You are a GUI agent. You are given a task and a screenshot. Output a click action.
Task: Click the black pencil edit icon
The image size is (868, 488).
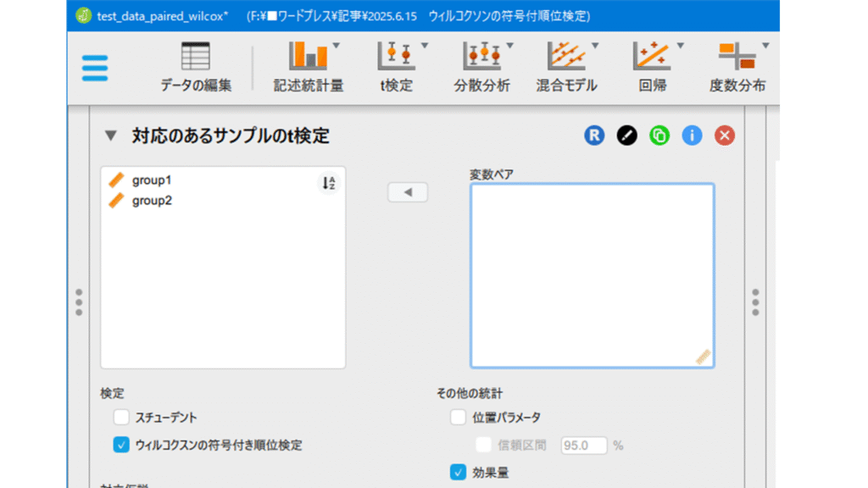coord(626,136)
